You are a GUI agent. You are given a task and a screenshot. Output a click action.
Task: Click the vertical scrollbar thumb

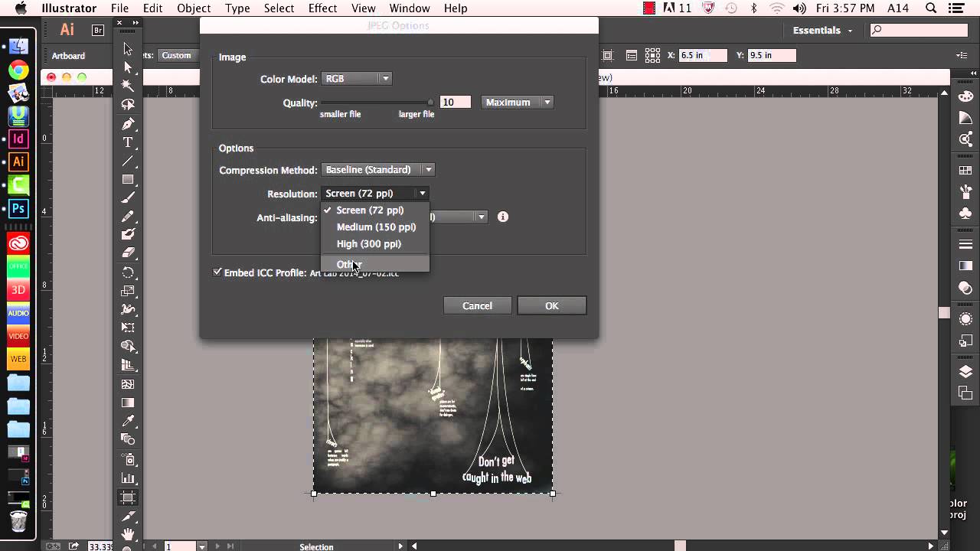(x=945, y=313)
